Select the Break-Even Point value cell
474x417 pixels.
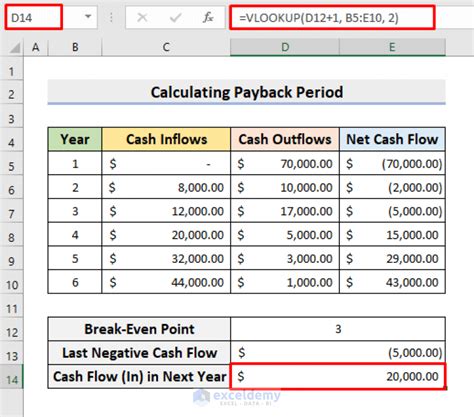point(338,329)
